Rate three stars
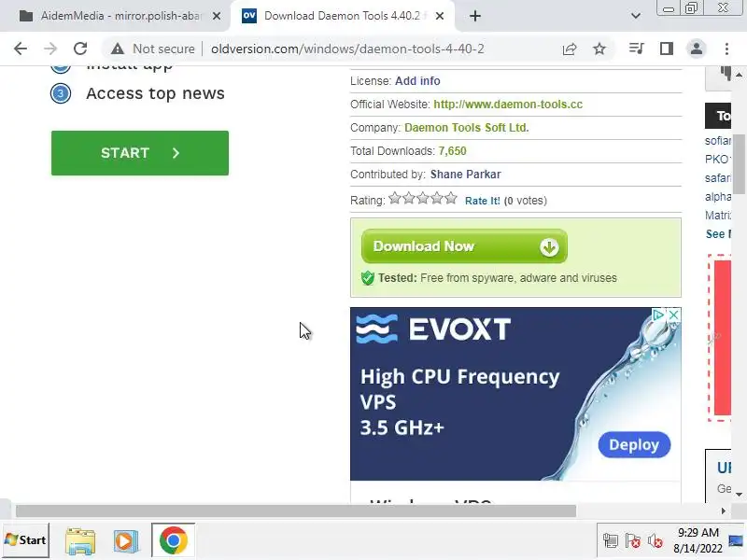Image resolution: width=747 pixels, height=560 pixels. click(423, 198)
